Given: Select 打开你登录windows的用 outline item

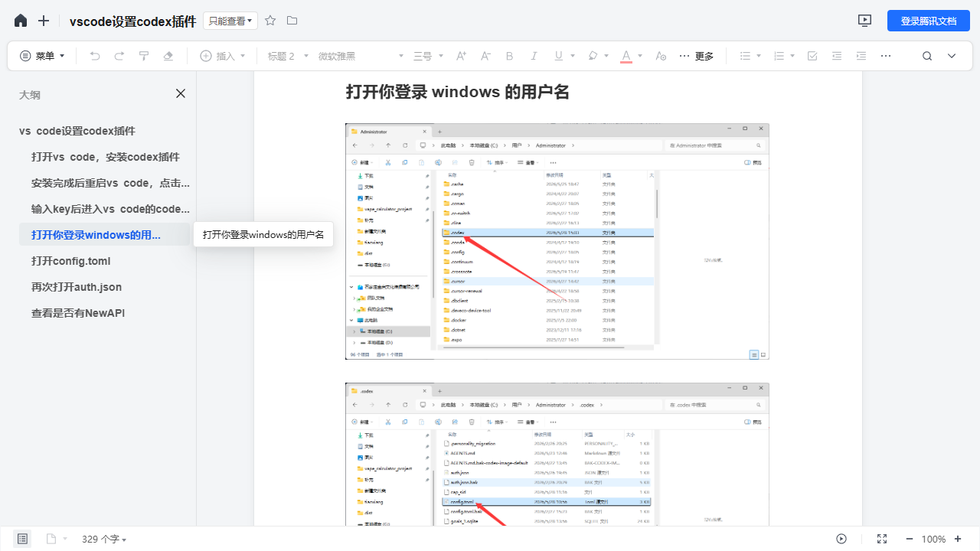Looking at the screenshot, I should coord(104,235).
